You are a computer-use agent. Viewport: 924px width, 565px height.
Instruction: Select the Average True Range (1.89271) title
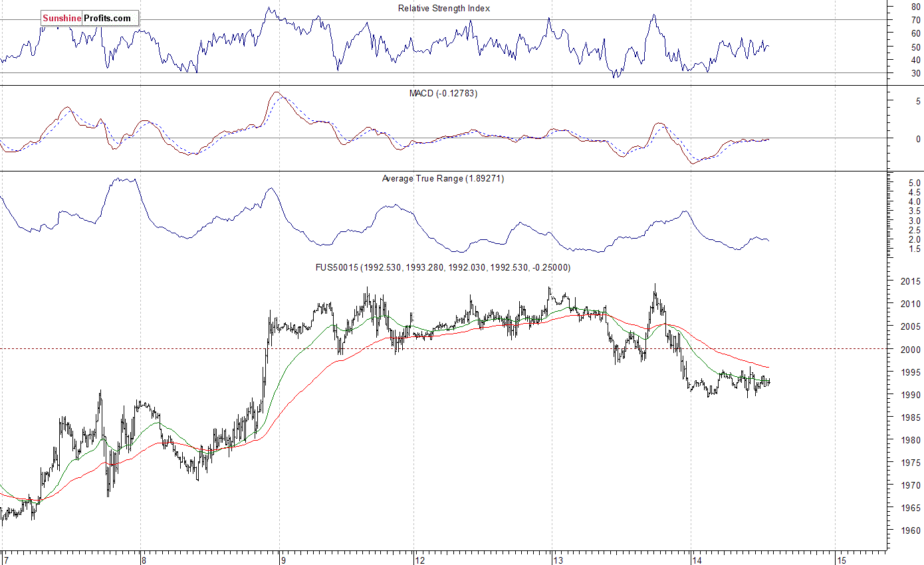[443, 179]
